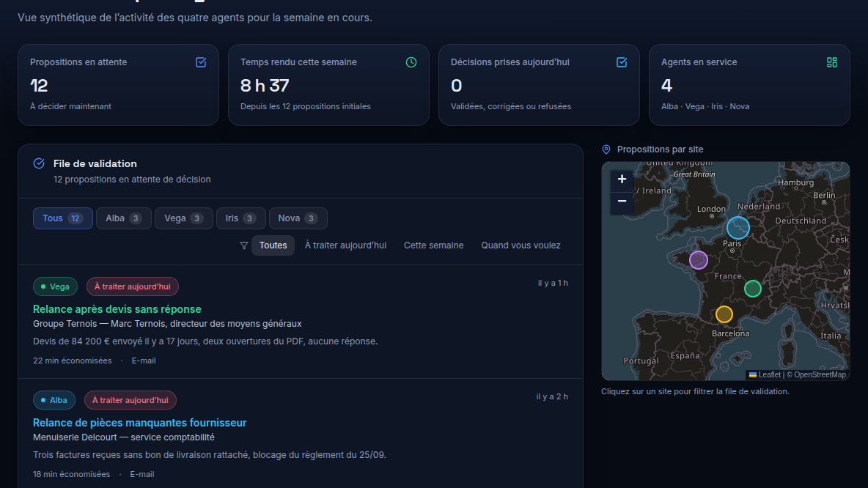Filter the queue by agent Vega
Viewport: 868px width, 488px height.
click(183, 218)
